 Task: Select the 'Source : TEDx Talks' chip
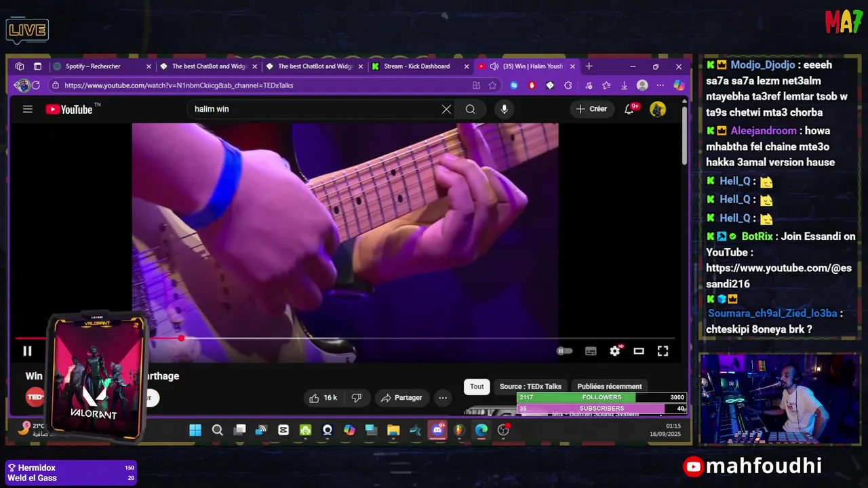coord(530,386)
